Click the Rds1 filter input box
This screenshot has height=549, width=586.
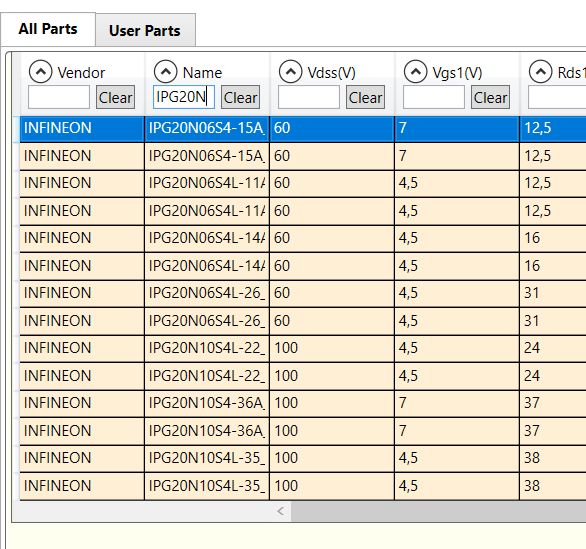pos(557,97)
